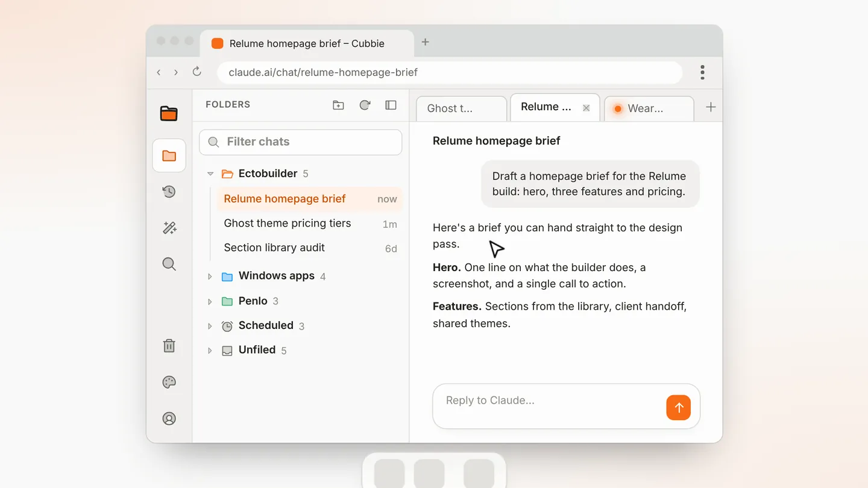Focus the Reply to Claude input box
This screenshot has height=488, width=868.
pyautogui.click(x=567, y=407)
